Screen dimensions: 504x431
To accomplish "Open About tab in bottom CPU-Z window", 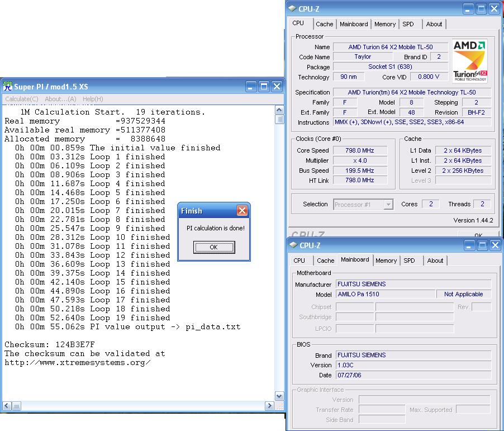I will coord(435,261).
